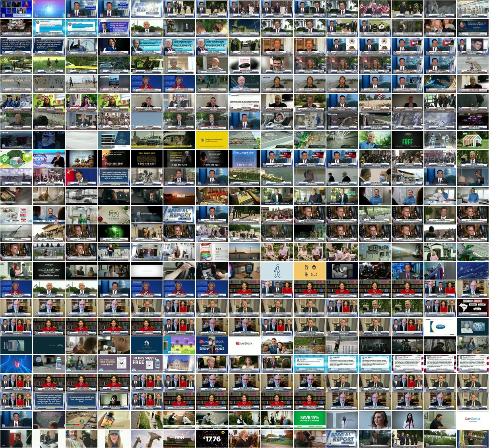Open the NortonLifeLock thumbnail
The width and height of the screenshot is (489, 448).
point(146,214)
